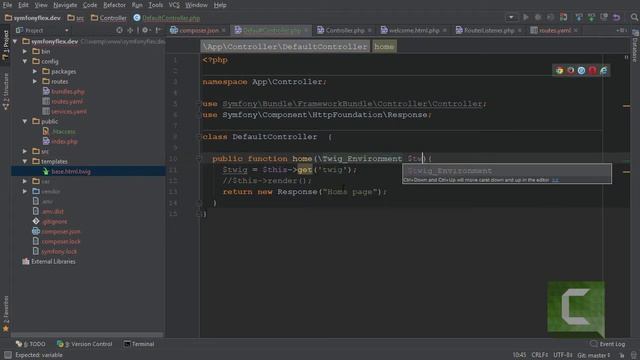Switch to the RouterListener.php tab
Screen dimensions: 640x360
(489, 31)
